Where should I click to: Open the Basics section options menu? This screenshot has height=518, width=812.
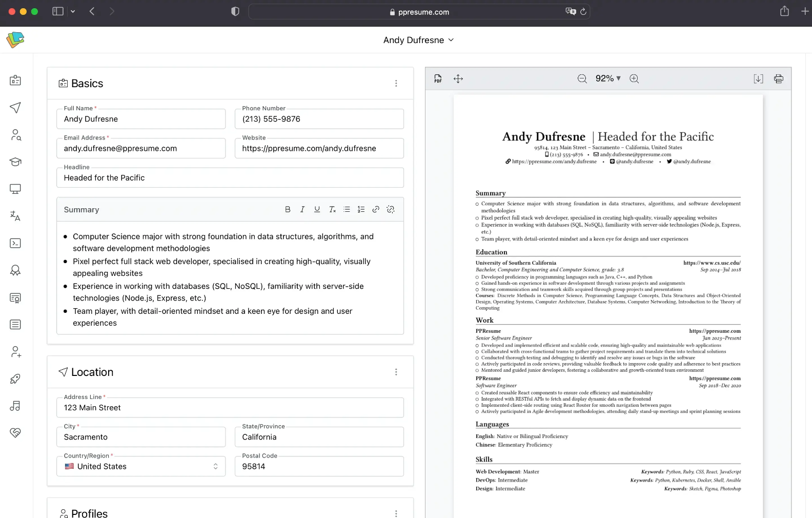(x=396, y=83)
